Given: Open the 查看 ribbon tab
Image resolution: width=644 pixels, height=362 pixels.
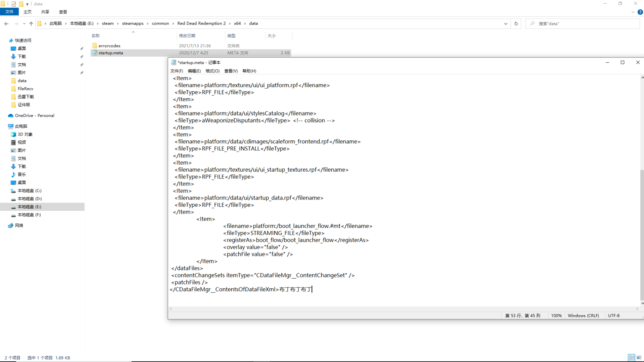Looking at the screenshot, I should click(63, 12).
